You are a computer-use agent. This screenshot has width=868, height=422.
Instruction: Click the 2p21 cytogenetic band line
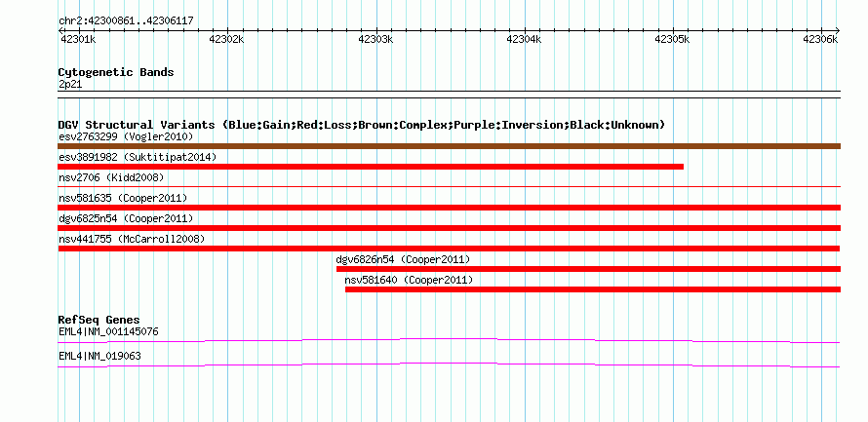tap(449, 95)
